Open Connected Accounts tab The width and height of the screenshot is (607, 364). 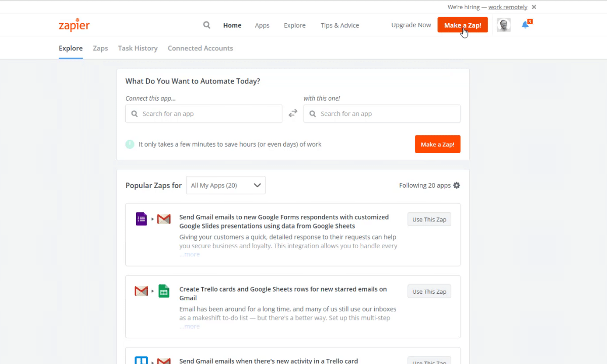(x=200, y=48)
